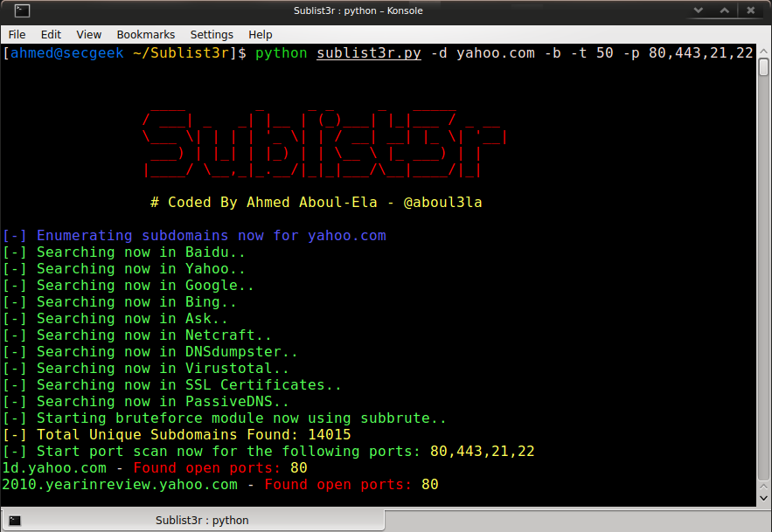Image resolution: width=772 pixels, height=532 pixels.
Task: Open the File menu
Action: point(17,34)
